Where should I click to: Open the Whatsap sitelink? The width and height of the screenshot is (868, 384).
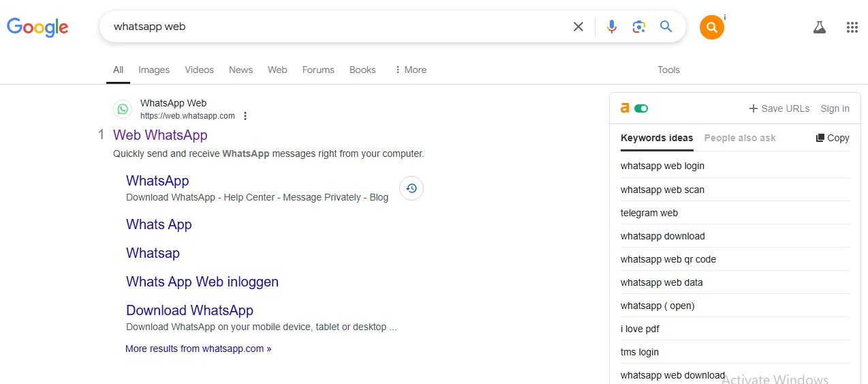pyautogui.click(x=153, y=253)
